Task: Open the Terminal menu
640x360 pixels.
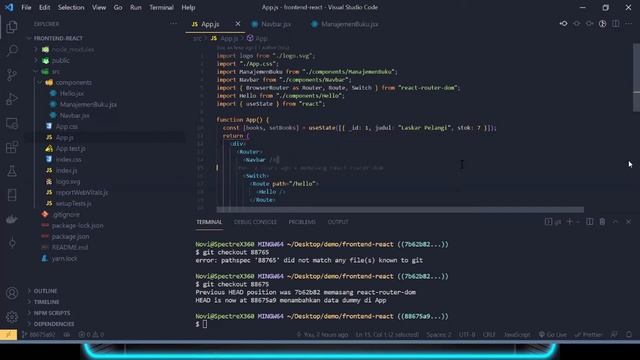Action: [161, 7]
